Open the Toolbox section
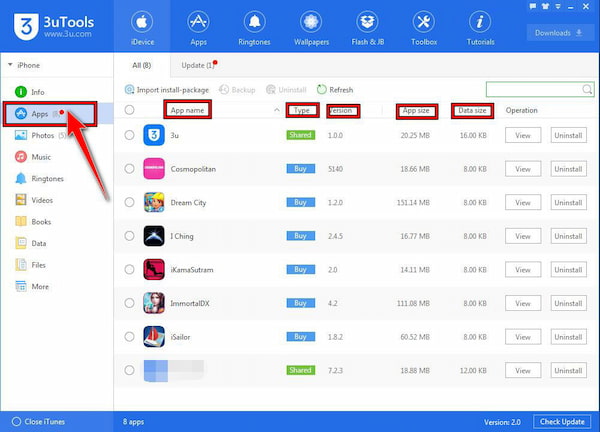 [x=424, y=28]
